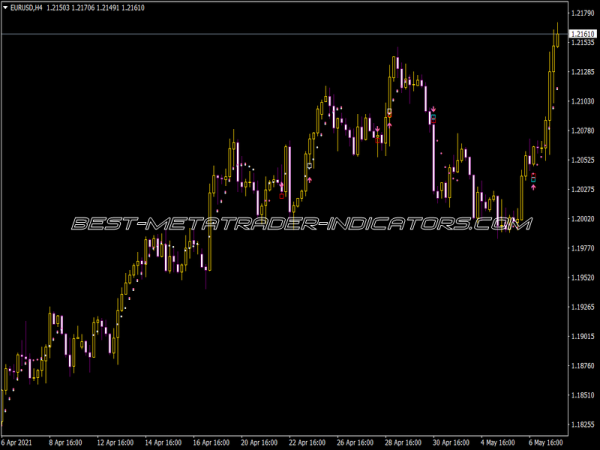Select the pink down arrow before the 30 Apr drop
The image size is (600, 450).
pos(433,108)
